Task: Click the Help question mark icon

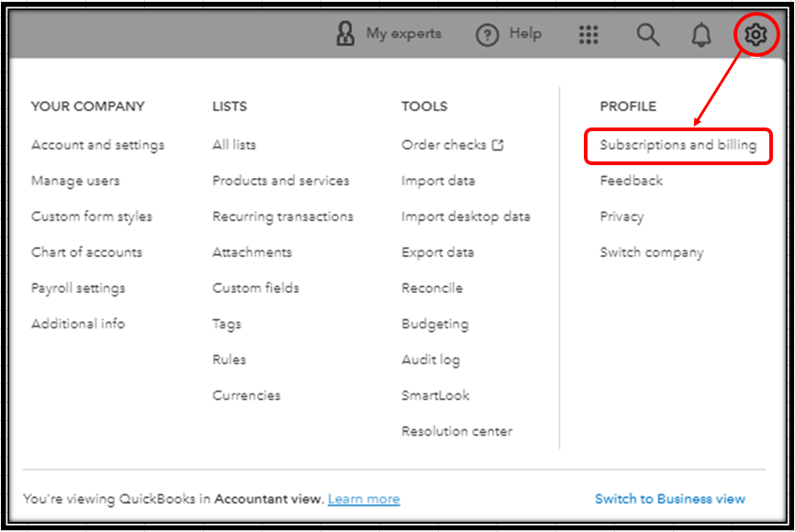Action: click(487, 35)
